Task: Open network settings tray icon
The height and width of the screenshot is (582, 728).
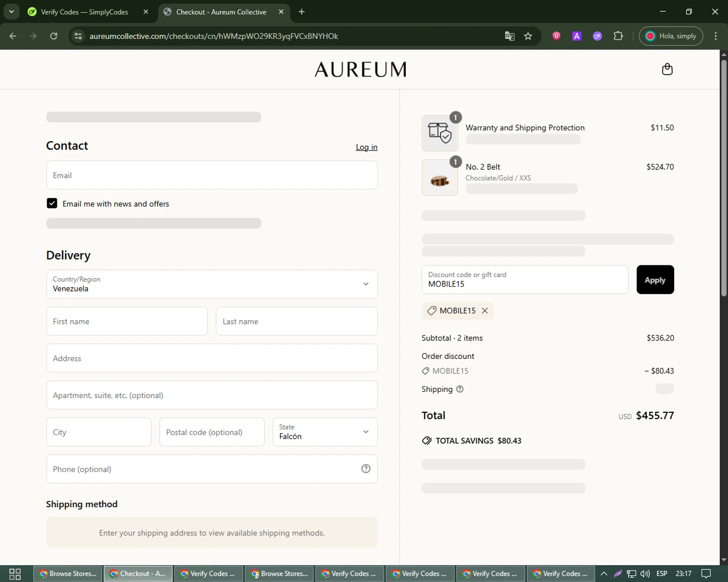Action: (x=631, y=574)
